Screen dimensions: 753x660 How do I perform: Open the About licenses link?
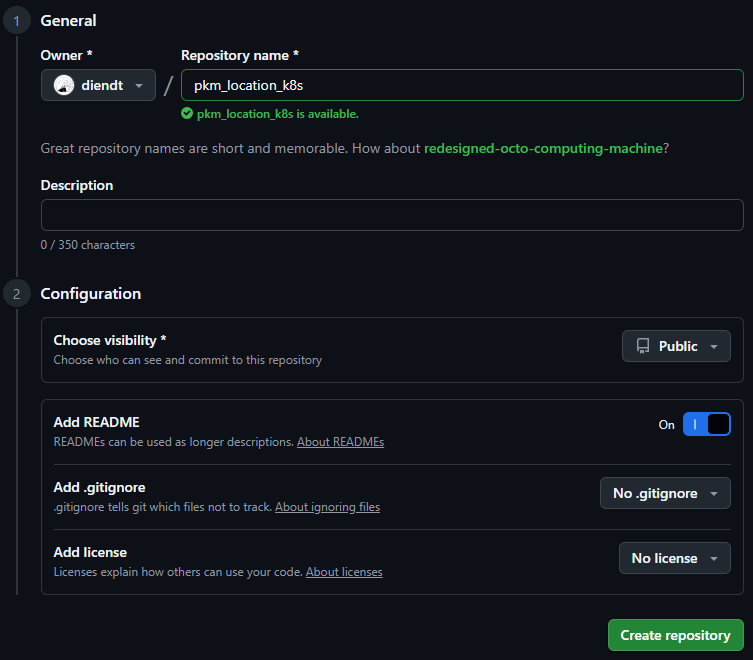(x=344, y=572)
